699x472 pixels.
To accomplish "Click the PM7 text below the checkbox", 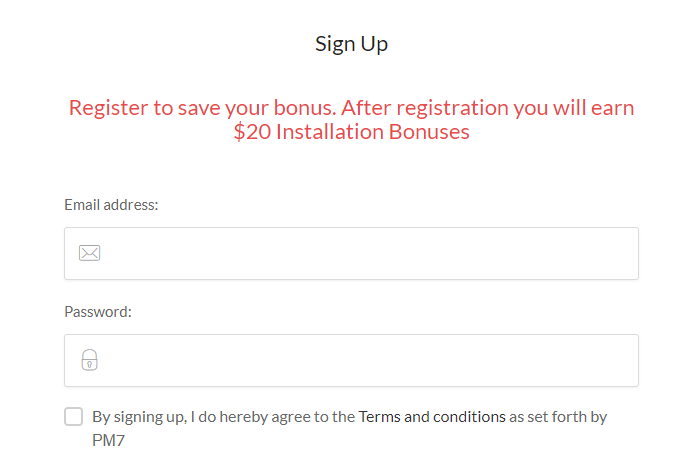I will [108, 440].
